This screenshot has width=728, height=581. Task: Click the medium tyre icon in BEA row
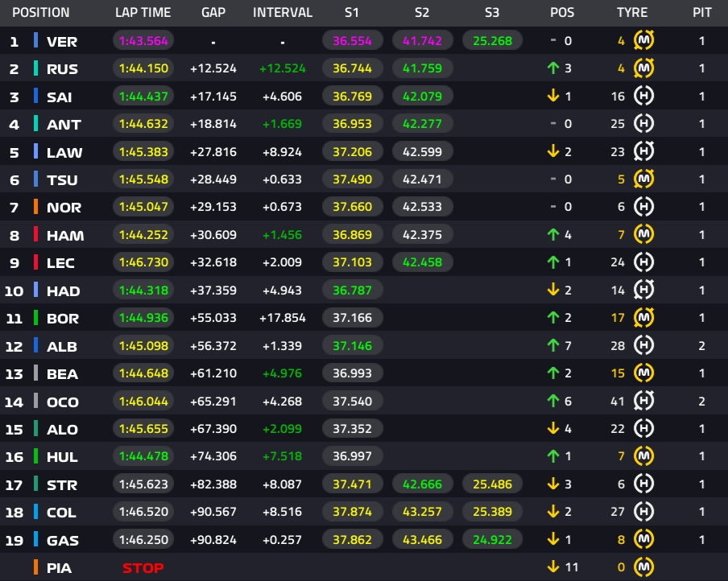coord(644,373)
